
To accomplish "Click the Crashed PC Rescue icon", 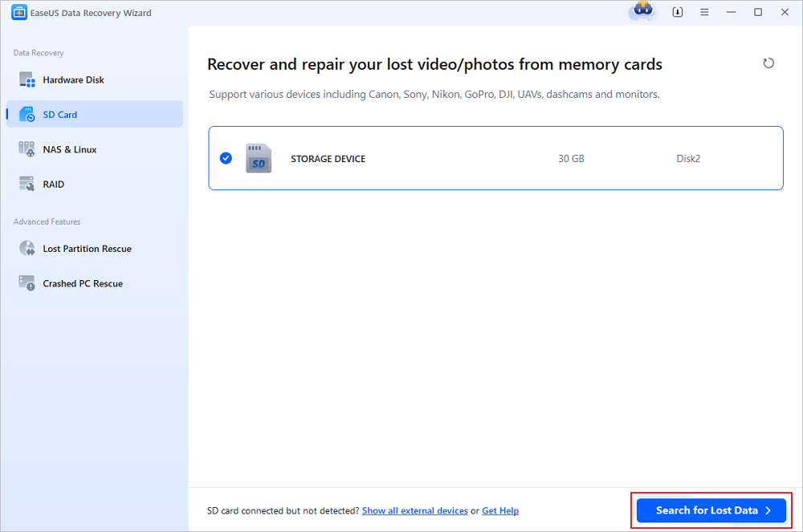I will pyautogui.click(x=26, y=283).
